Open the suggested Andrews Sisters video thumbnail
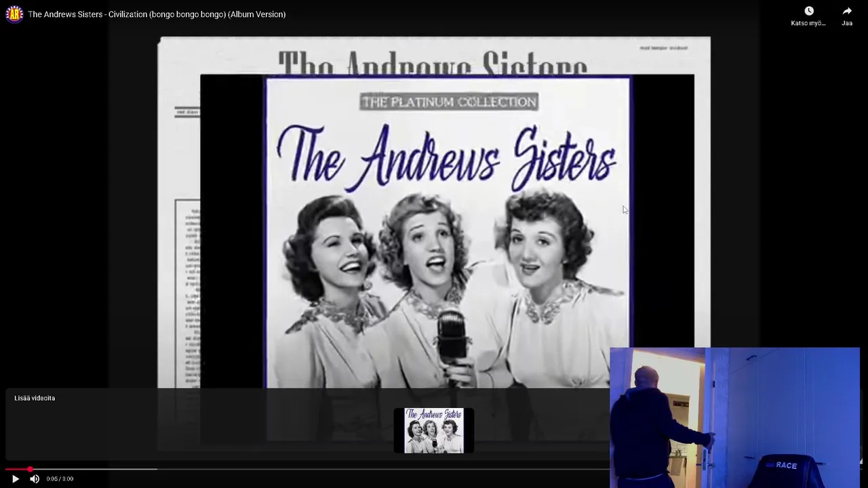868x488 pixels. [434, 430]
